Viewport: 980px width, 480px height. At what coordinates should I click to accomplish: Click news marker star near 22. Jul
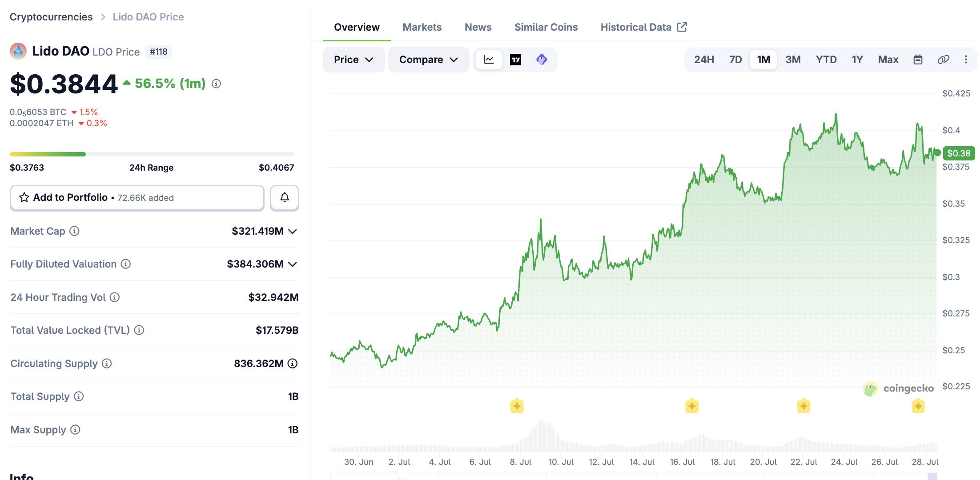coord(803,406)
